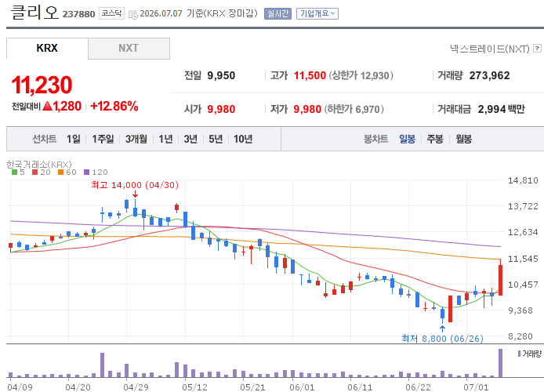Click the orange 60-day average legend swatch
Image resolution: width=544 pixels, height=392 pixels.
[60, 172]
